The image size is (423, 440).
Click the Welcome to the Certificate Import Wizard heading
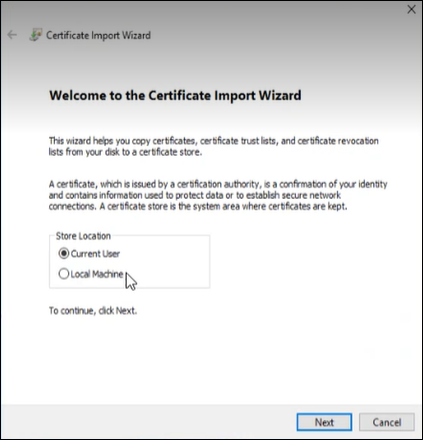pyautogui.click(x=175, y=96)
